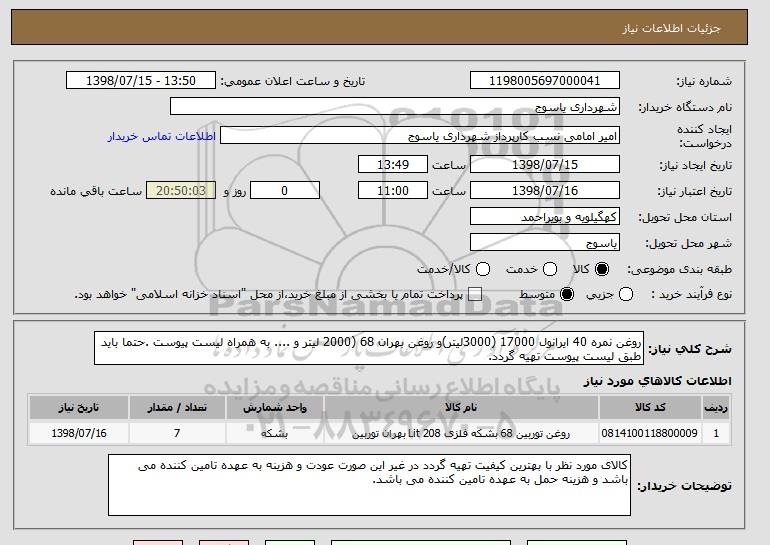Click the تاریخ نیاز column header
770x545 pixels.
click(x=79, y=408)
